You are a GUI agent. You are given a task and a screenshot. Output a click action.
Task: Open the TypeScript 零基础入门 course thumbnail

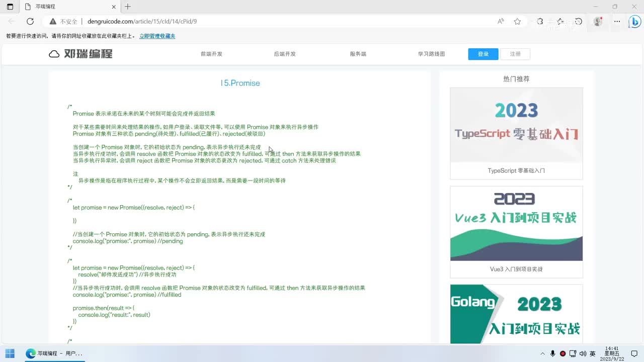point(516,125)
